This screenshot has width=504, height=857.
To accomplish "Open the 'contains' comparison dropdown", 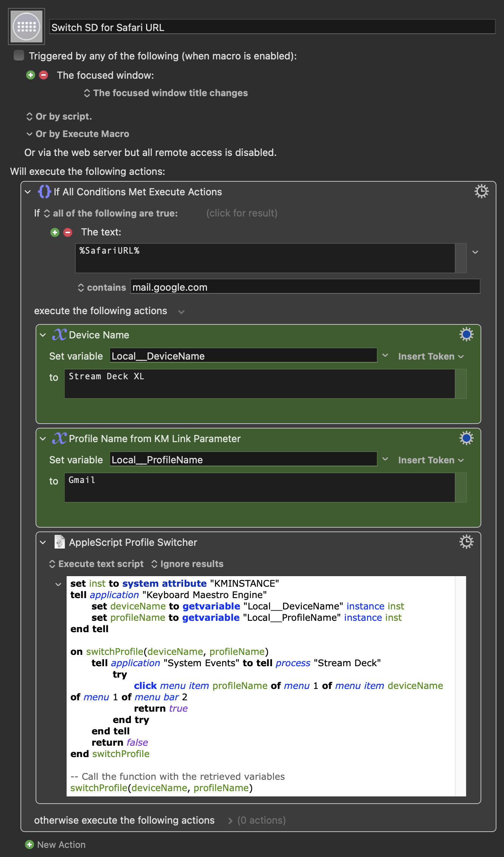I will [102, 288].
